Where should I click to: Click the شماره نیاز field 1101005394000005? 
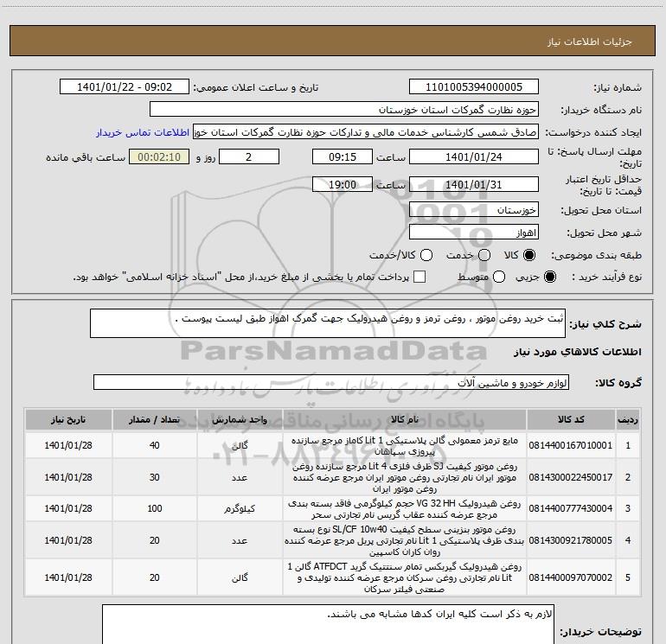point(474,87)
